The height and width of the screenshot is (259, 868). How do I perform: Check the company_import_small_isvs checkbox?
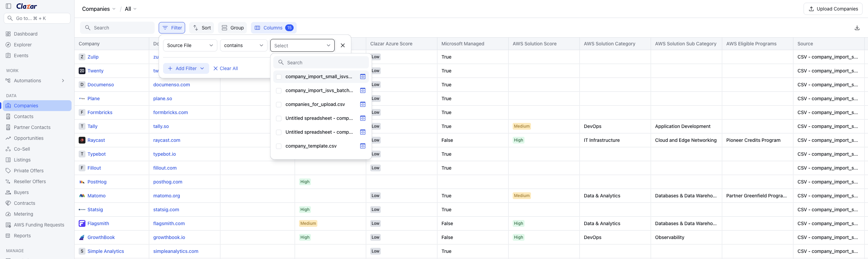pos(279,77)
